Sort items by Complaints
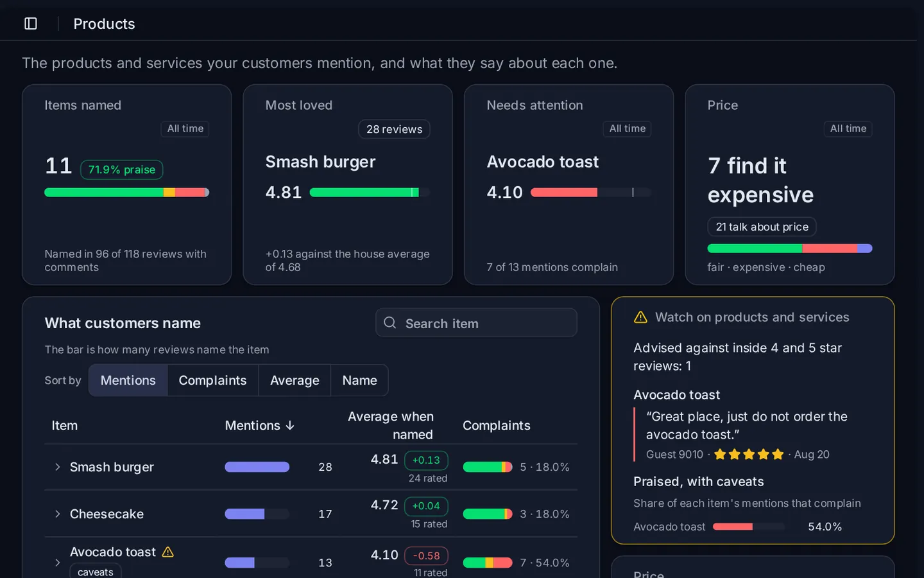This screenshot has height=578, width=924. pos(212,380)
